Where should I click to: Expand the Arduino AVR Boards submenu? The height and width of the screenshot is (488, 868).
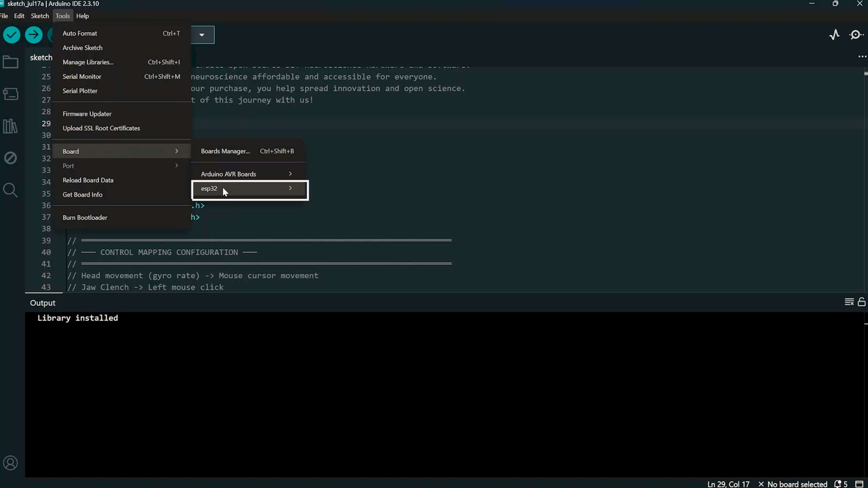[x=248, y=174]
